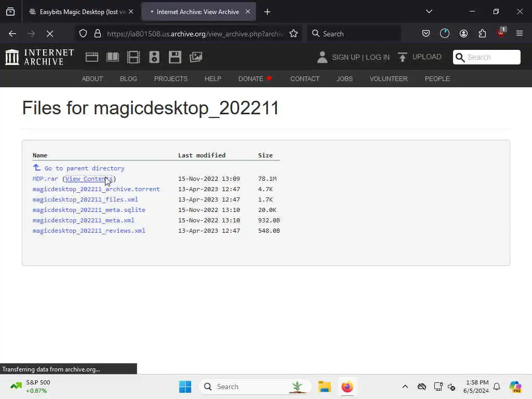This screenshot has height=399, width=532.
Task: Open the Windows Start menu
Action: coord(185,387)
